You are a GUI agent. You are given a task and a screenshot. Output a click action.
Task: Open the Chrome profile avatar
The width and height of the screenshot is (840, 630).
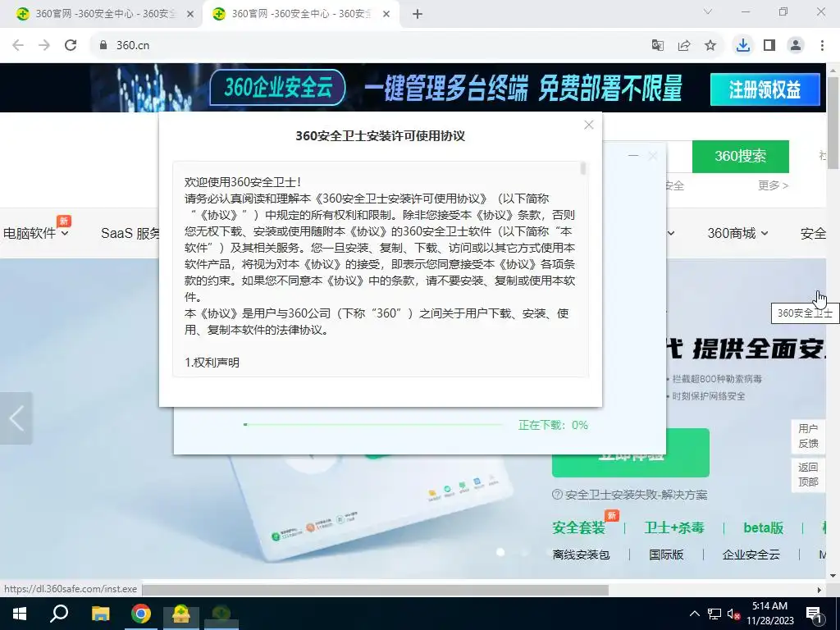coord(796,46)
